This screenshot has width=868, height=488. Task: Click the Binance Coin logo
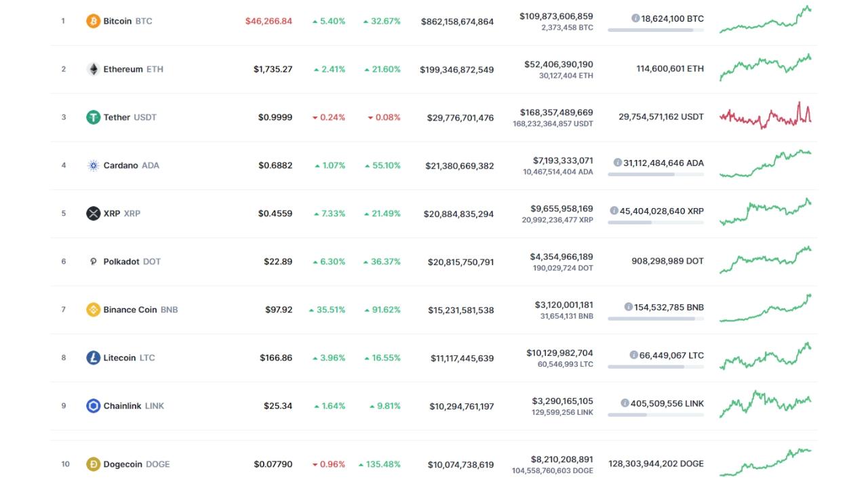point(93,310)
